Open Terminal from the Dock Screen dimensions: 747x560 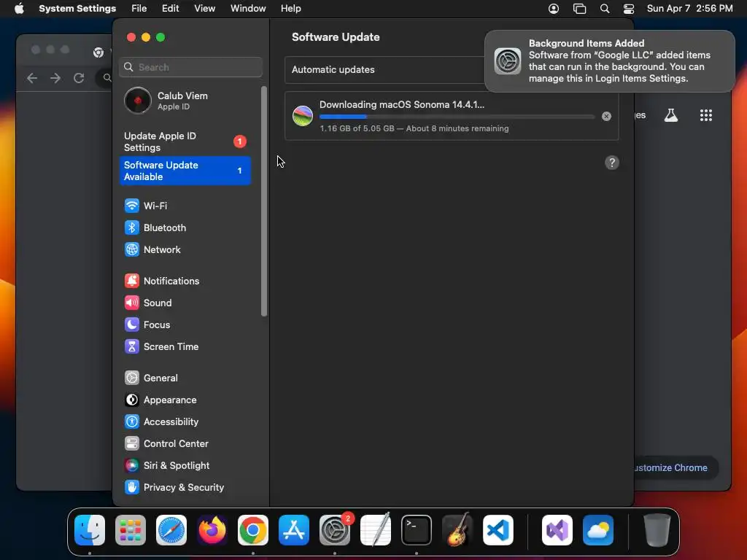point(417,530)
